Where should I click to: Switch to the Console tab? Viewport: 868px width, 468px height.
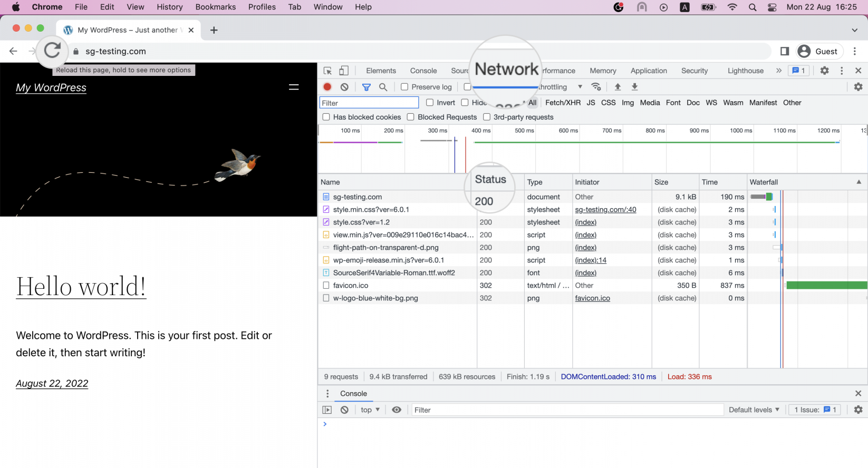click(x=423, y=71)
